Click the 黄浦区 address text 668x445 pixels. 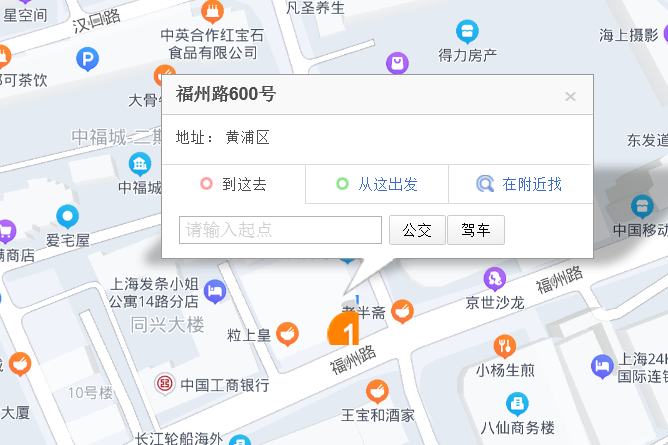(248, 138)
